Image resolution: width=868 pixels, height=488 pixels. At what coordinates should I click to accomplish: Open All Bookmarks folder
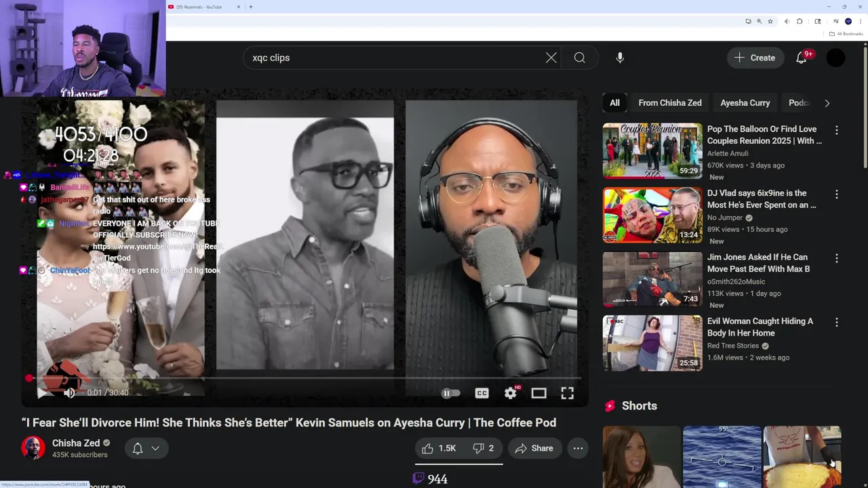pyautogui.click(x=846, y=34)
